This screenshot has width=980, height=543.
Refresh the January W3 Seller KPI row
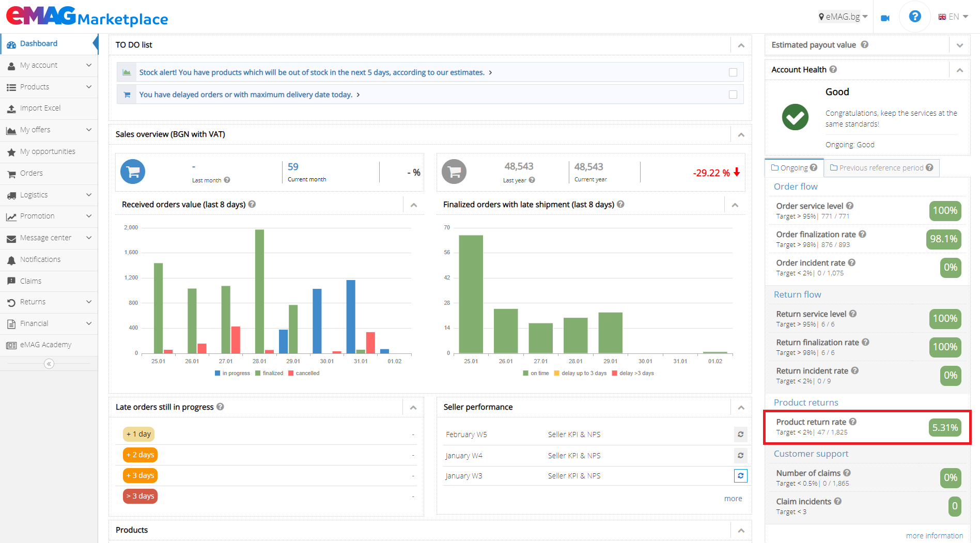[x=740, y=475]
